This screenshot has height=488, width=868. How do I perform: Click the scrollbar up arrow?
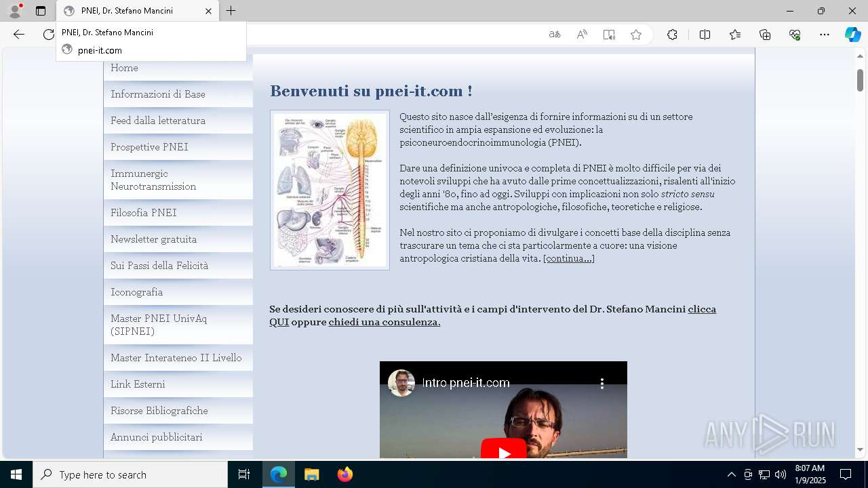860,56
